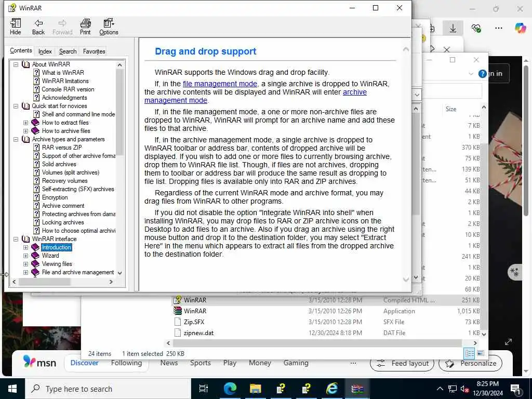Switch Explorer to details view icon

point(470,353)
